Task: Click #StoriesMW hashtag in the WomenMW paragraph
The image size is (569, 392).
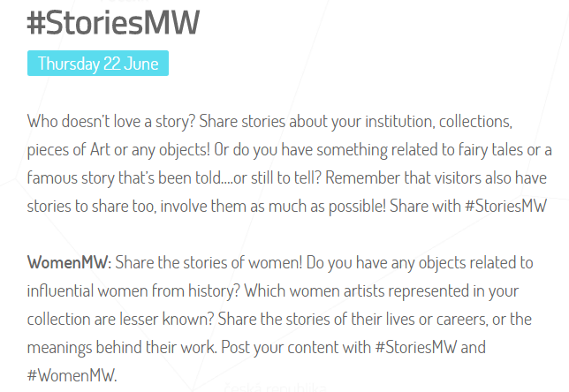Action: click(x=416, y=347)
